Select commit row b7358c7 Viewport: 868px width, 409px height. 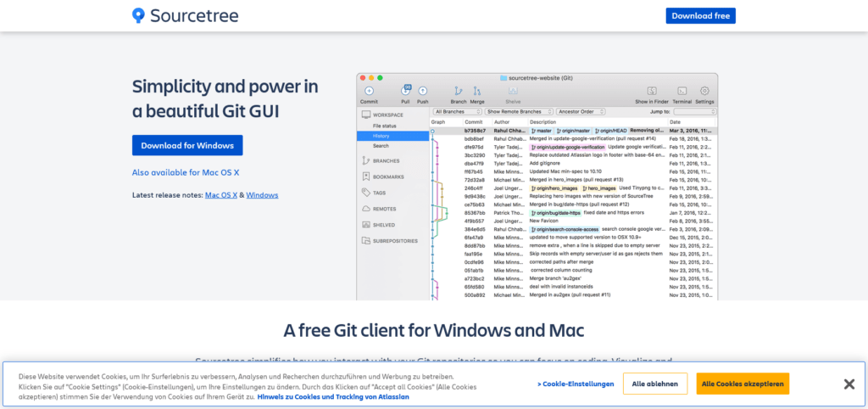coord(574,131)
